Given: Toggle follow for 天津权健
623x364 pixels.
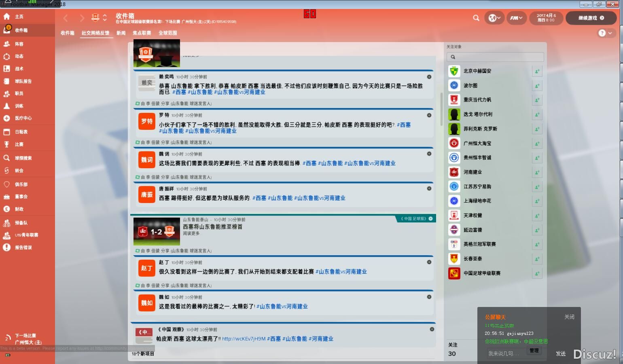Looking at the screenshot, I should pos(537,216).
